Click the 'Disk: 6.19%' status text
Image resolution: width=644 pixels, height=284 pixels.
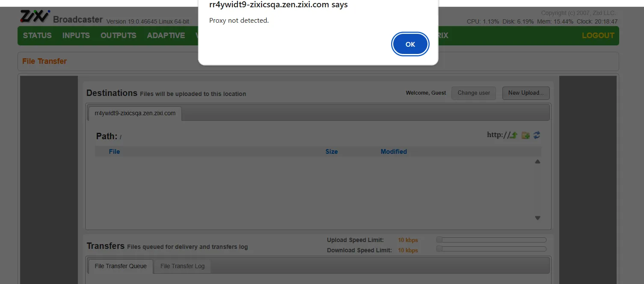(518, 21)
